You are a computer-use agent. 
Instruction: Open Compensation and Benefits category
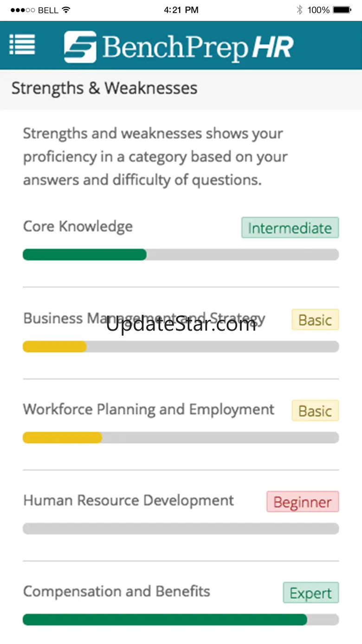116,592
